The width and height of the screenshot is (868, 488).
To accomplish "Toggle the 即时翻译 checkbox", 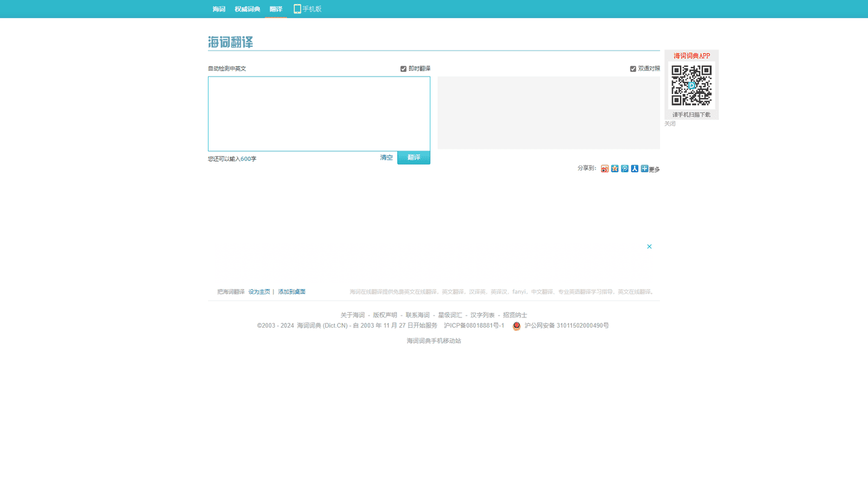I will coord(404,69).
